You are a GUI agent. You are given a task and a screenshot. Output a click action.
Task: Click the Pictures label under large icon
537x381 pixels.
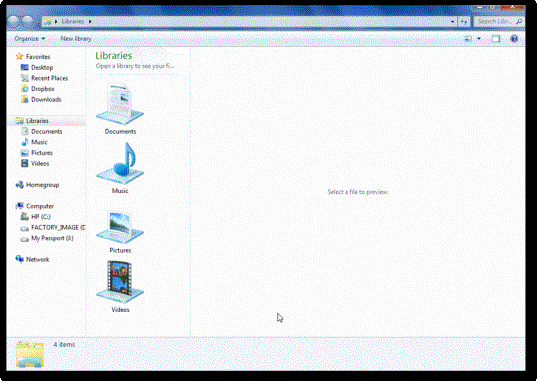(x=120, y=250)
